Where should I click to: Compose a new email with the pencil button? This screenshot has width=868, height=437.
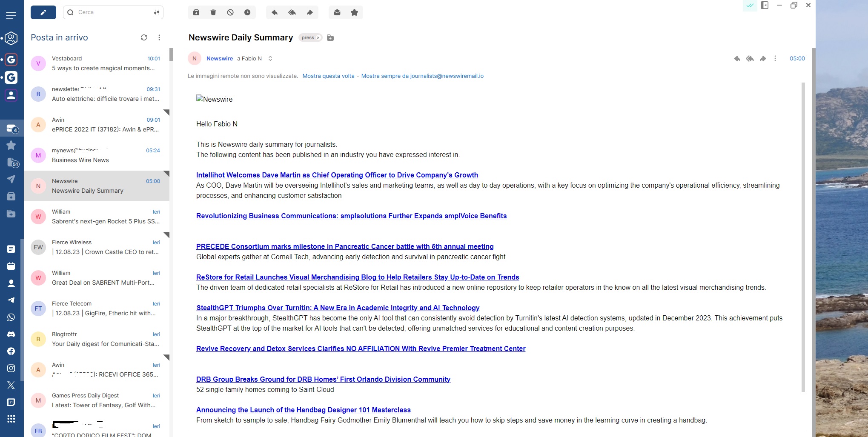click(x=43, y=12)
